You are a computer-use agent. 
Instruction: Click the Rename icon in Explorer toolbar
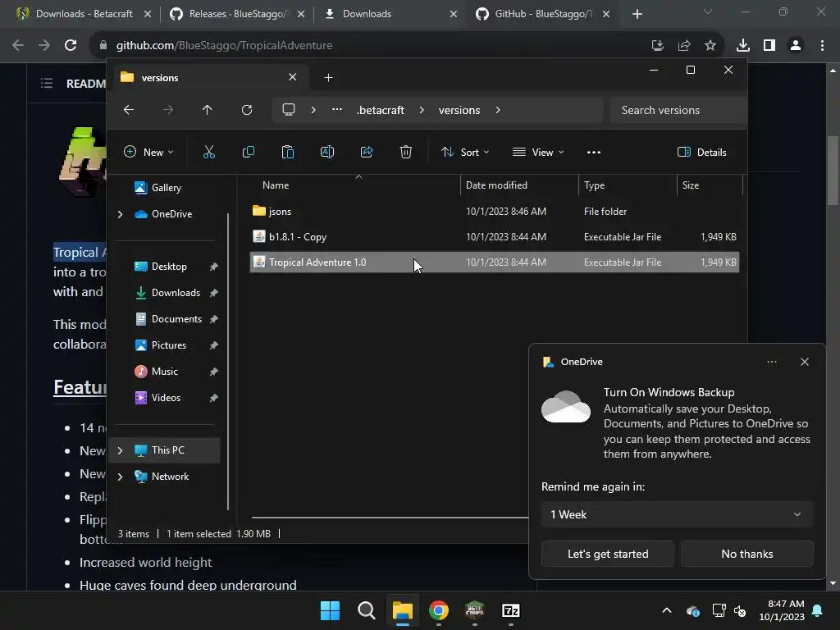tap(327, 152)
